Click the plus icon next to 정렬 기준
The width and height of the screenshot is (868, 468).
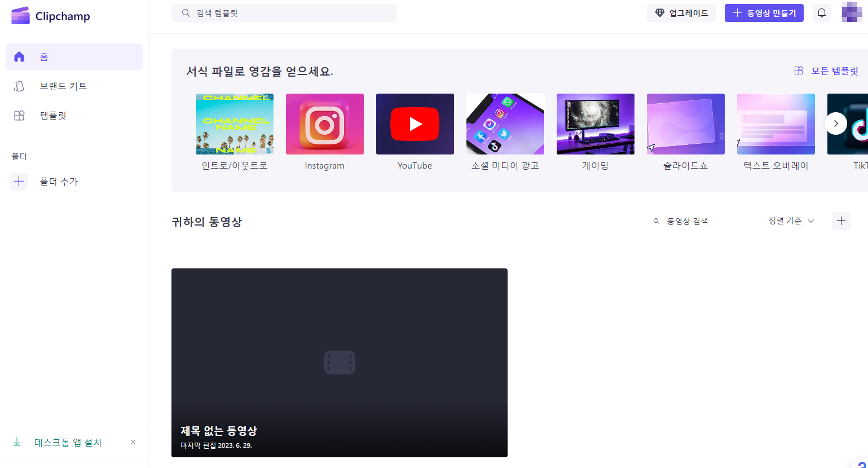[841, 221]
